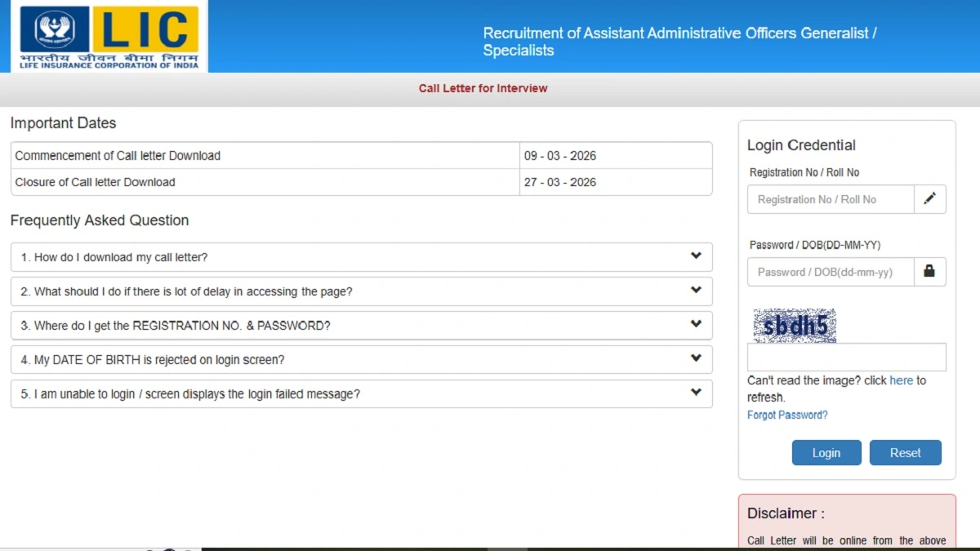Select the 'Call Letter for Interview' banner
This screenshot has width=980, height=551.
483,88
